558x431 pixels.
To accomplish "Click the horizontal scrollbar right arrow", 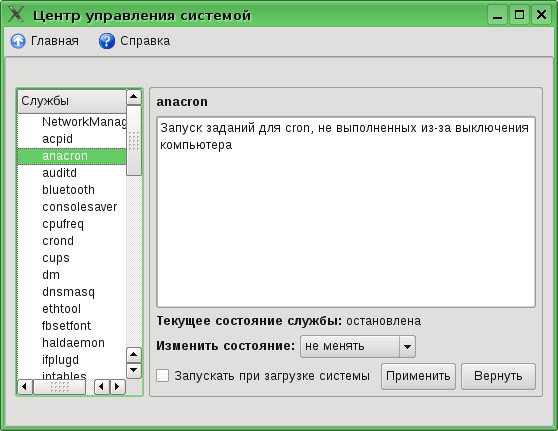I will pos(118,387).
